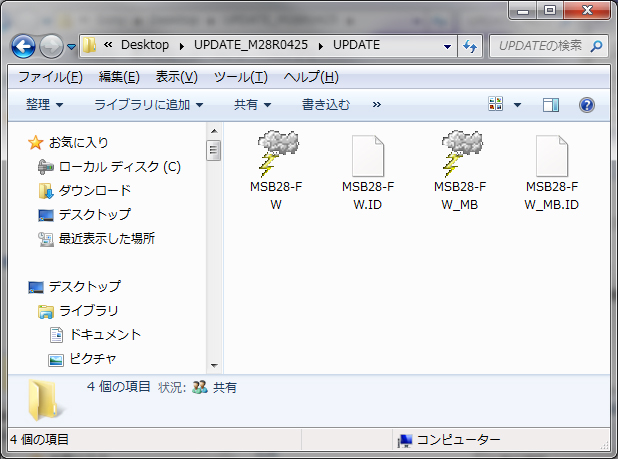Viewport: 618px width, 459px height.
Task: Expand the 共有 dropdown
Action: click(x=252, y=104)
